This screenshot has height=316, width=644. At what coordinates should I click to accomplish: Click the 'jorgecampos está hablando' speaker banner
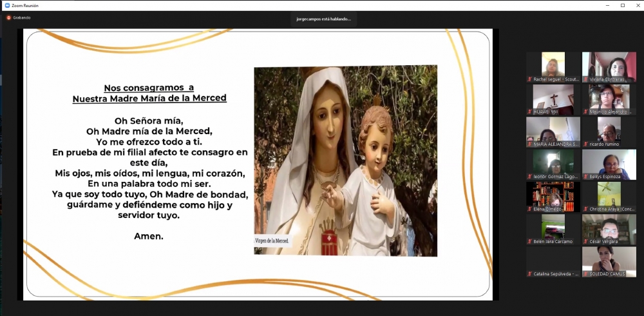point(324,19)
